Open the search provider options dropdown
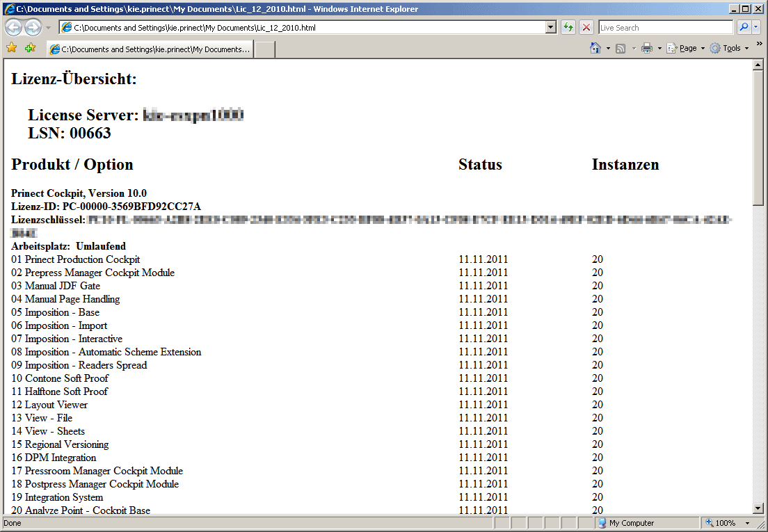The width and height of the screenshot is (768, 532). tap(755, 27)
